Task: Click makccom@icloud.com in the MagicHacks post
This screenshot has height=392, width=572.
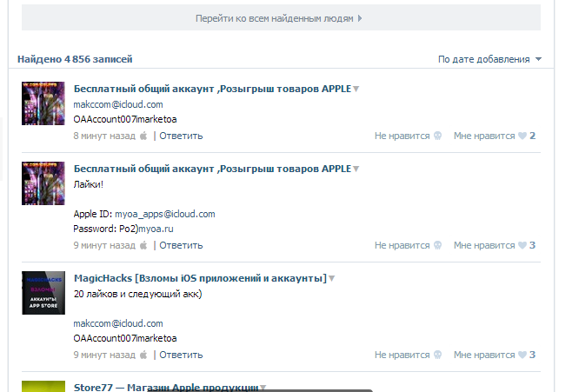Action: 118,323
